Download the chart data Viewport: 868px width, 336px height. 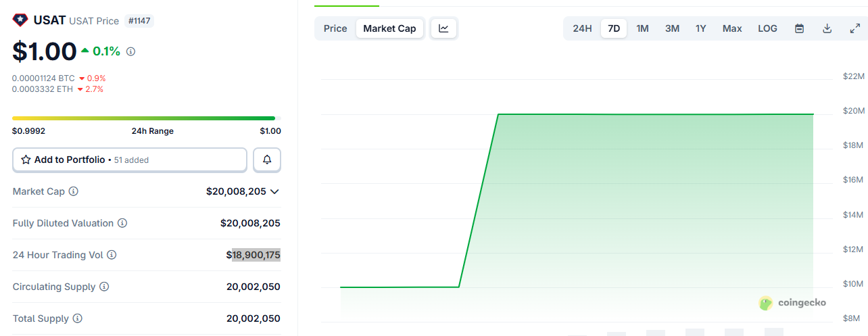point(827,28)
